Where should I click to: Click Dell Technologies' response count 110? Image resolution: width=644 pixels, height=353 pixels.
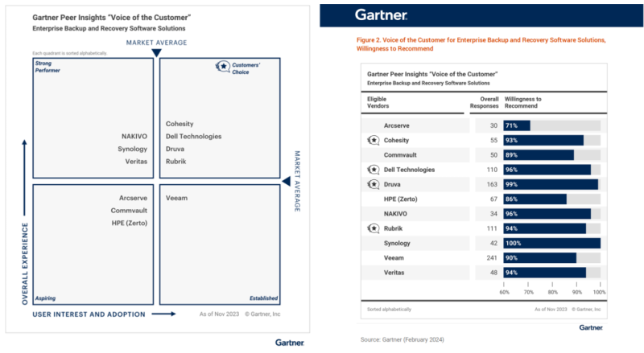pos(492,170)
